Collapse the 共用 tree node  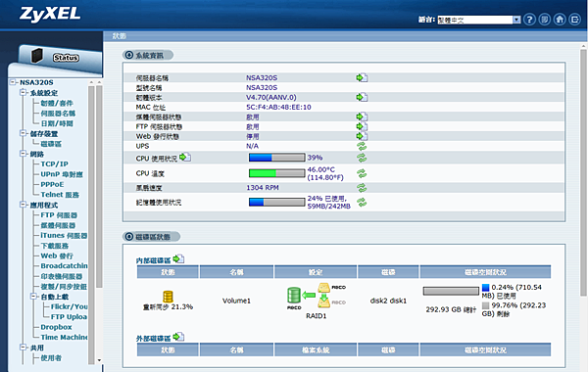pyautogui.click(x=24, y=348)
